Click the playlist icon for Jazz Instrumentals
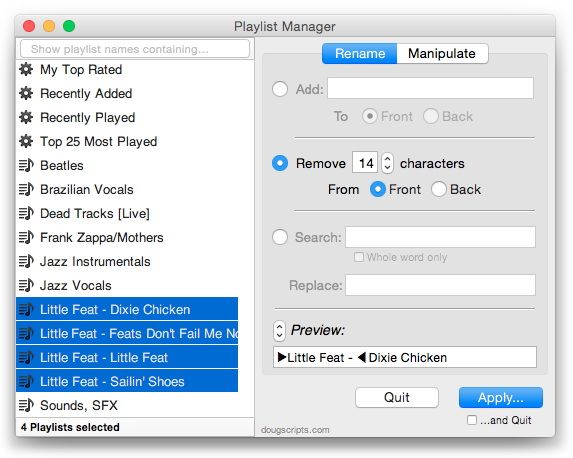 click(26, 261)
